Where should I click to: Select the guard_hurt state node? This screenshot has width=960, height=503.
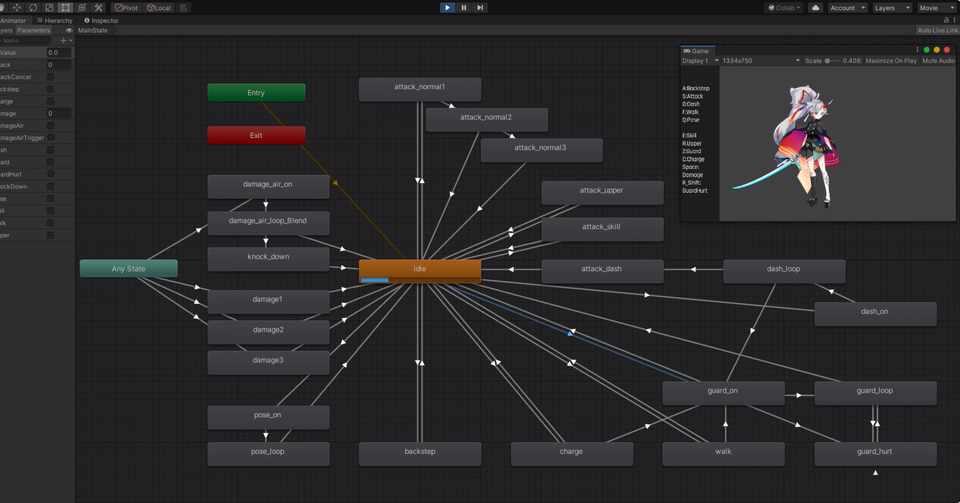(876, 454)
